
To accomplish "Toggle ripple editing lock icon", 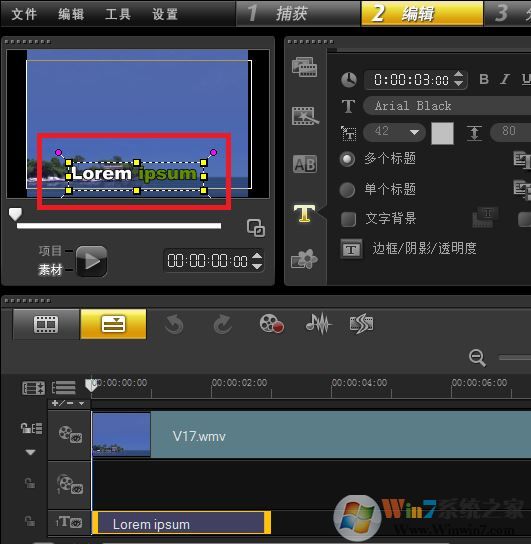I will click(32, 428).
